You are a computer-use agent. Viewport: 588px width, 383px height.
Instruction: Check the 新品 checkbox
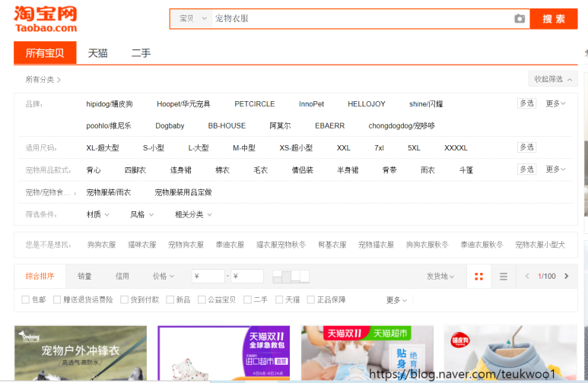click(170, 300)
